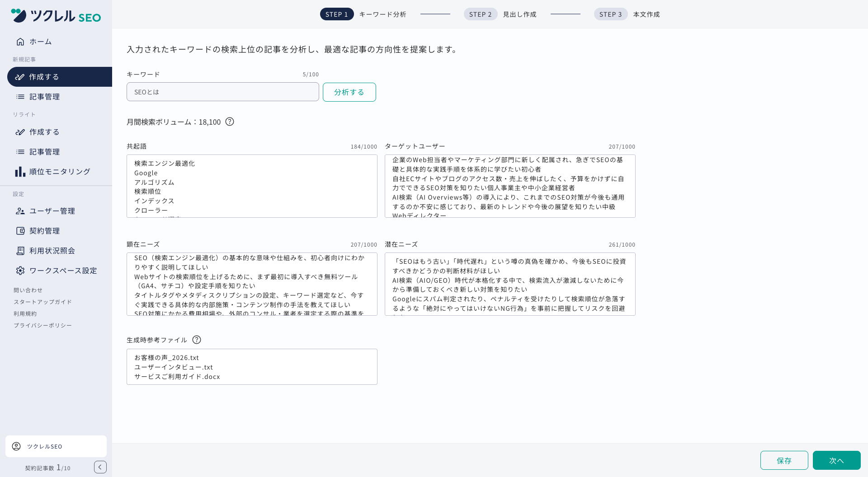
Task: Click into the 潜在ニーズ text area
Action: click(x=510, y=284)
